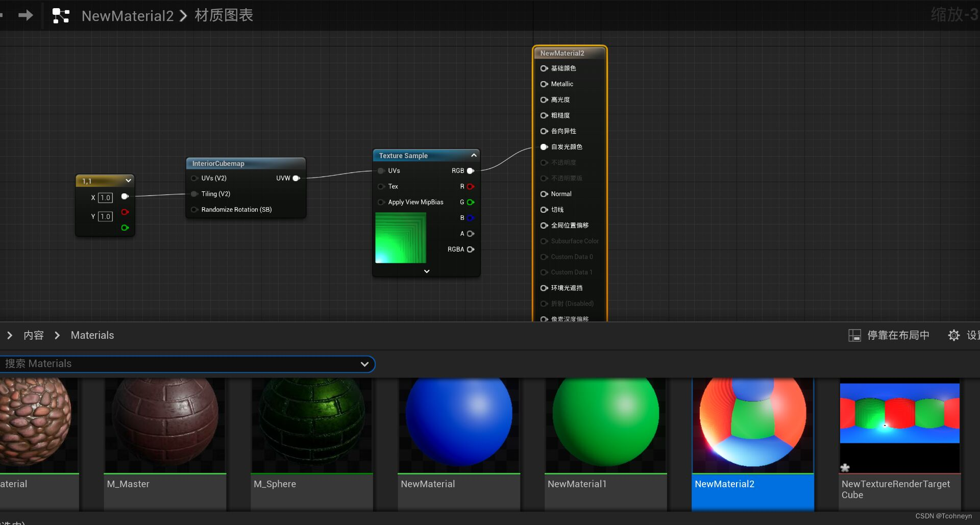Open NewMaterial2 breadcrumb link
This screenshot has height=525, width=980.
(x=128, y=16)
